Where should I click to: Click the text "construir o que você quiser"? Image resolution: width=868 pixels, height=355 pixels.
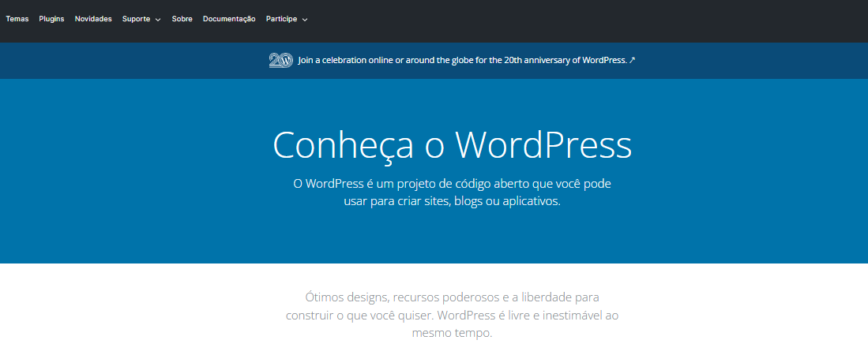[358, 316]
